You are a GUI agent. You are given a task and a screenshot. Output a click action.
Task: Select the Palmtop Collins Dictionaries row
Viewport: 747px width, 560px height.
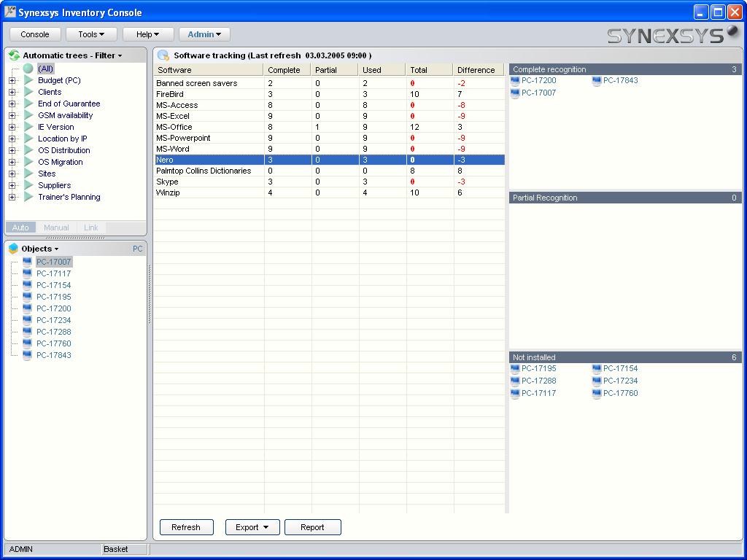tap(329, 171)
